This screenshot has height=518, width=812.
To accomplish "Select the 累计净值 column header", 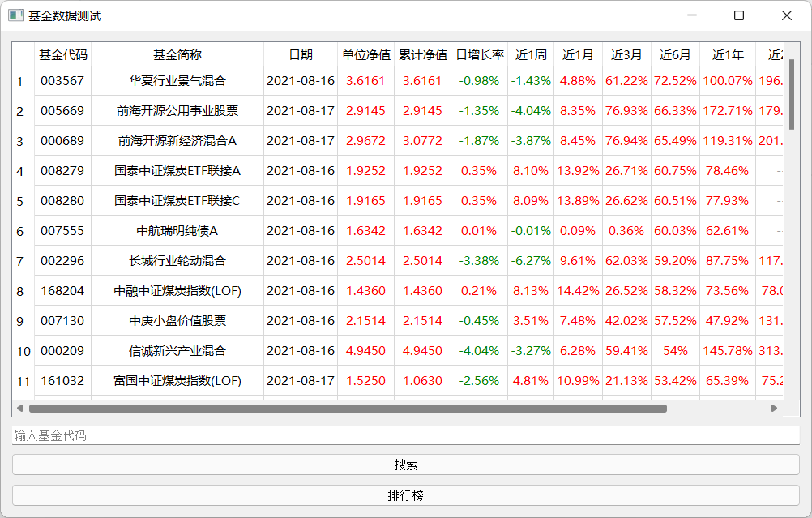I will pos(422,55).
